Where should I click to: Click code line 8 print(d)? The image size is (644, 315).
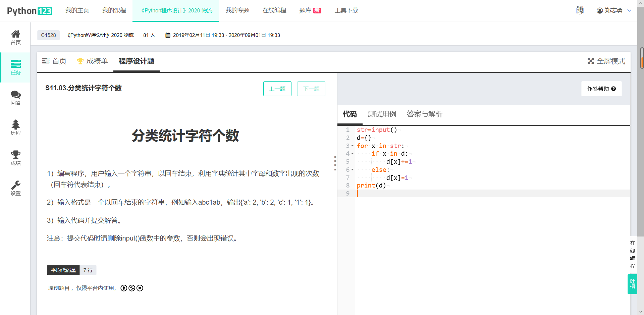pos(371,186)
